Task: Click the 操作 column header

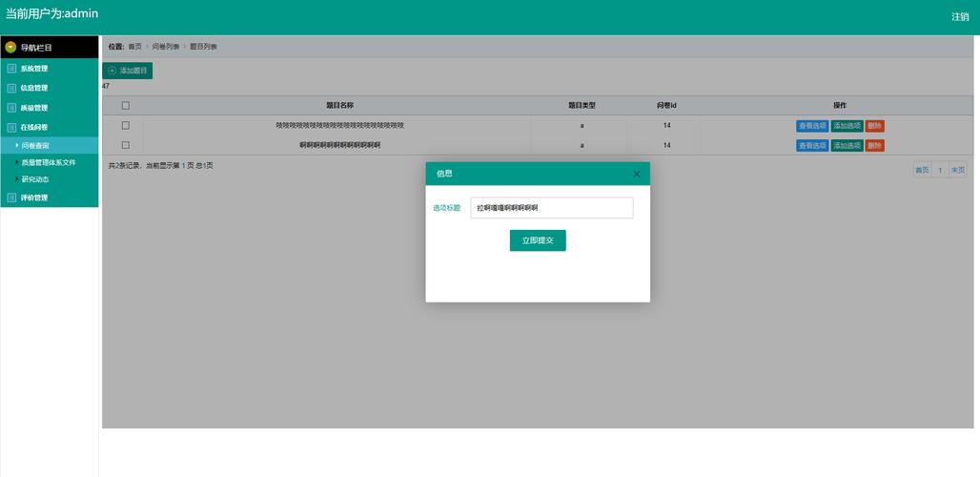Action: click(840, 106)
